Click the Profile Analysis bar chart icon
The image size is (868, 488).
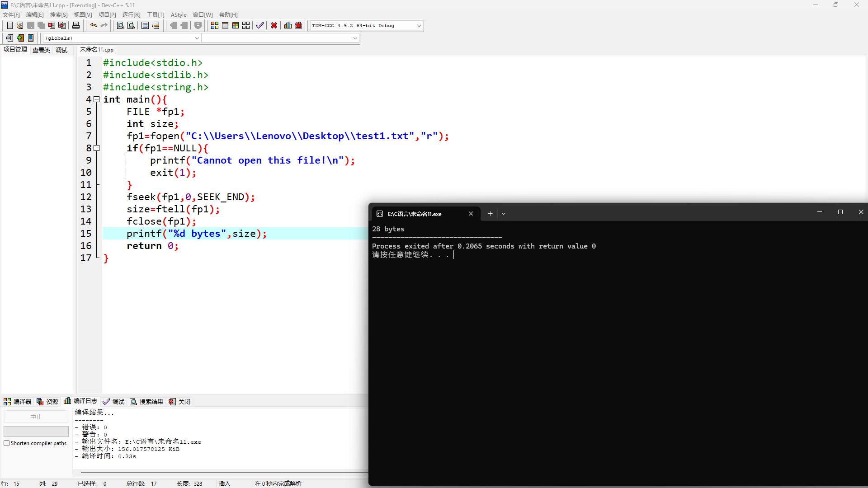(288, 25)
